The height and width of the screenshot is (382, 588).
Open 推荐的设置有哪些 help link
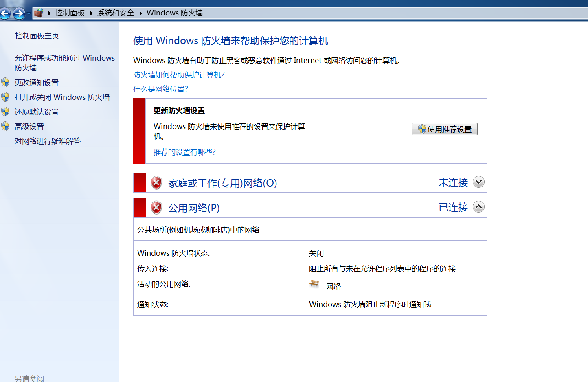[x=184, y=152]
